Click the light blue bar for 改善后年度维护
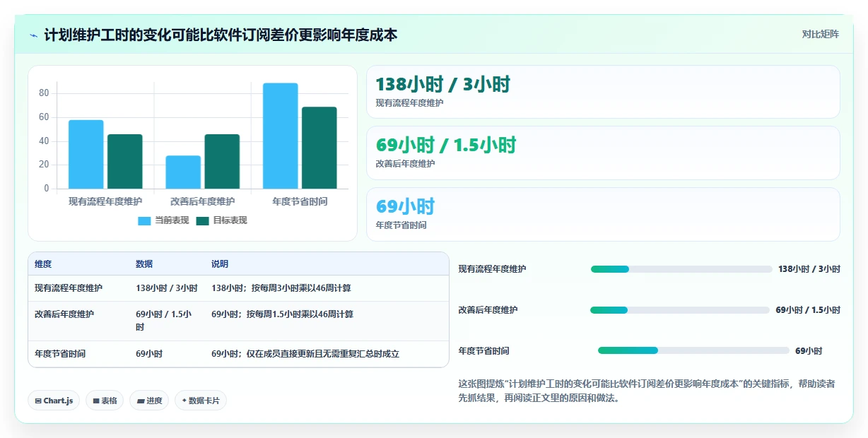 [183, 172]
